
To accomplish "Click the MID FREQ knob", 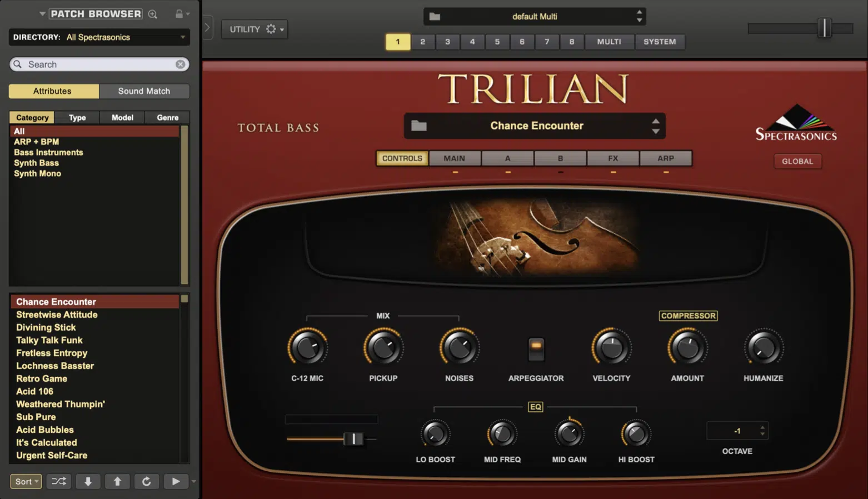I will [x=502, y=434].
